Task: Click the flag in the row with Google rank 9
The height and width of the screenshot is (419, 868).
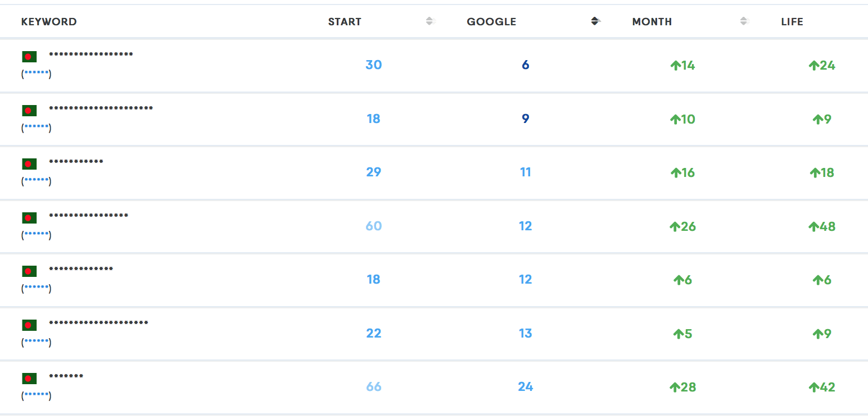Action: (x=29, y=111)
